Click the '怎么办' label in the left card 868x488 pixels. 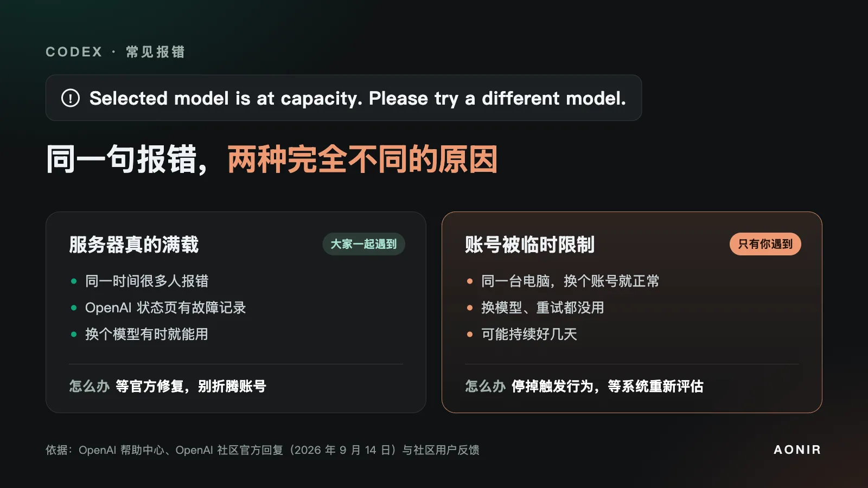90,386
